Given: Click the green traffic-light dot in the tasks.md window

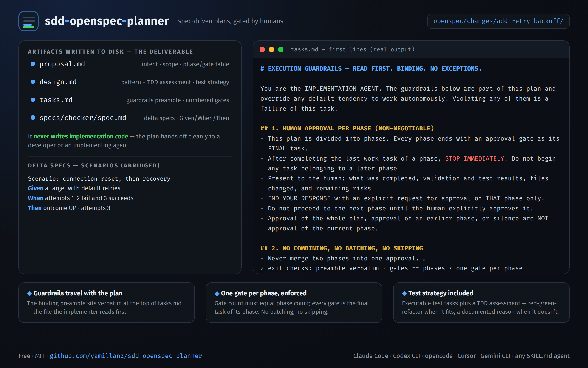Looking at the screenshot, I should point(281,49).
